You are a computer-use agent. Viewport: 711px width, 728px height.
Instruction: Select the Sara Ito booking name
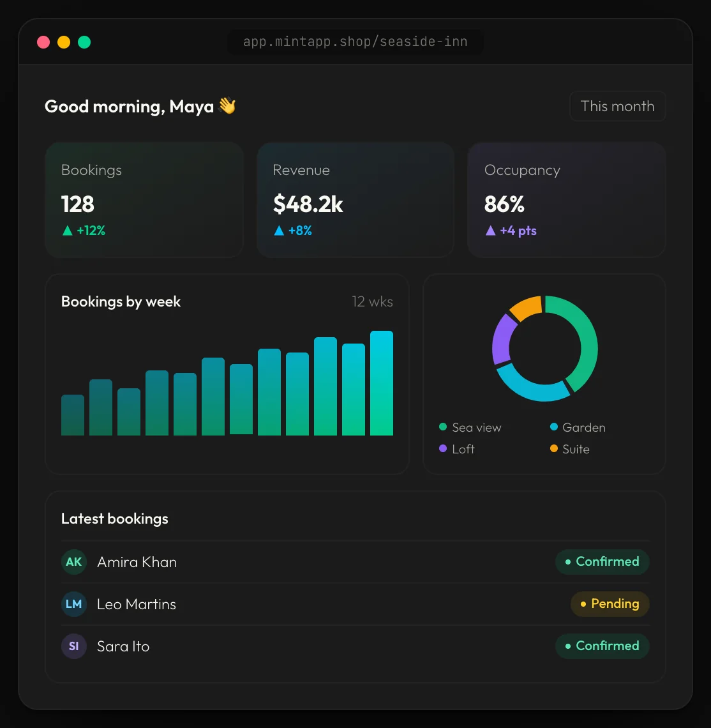(x=123, y=647)
